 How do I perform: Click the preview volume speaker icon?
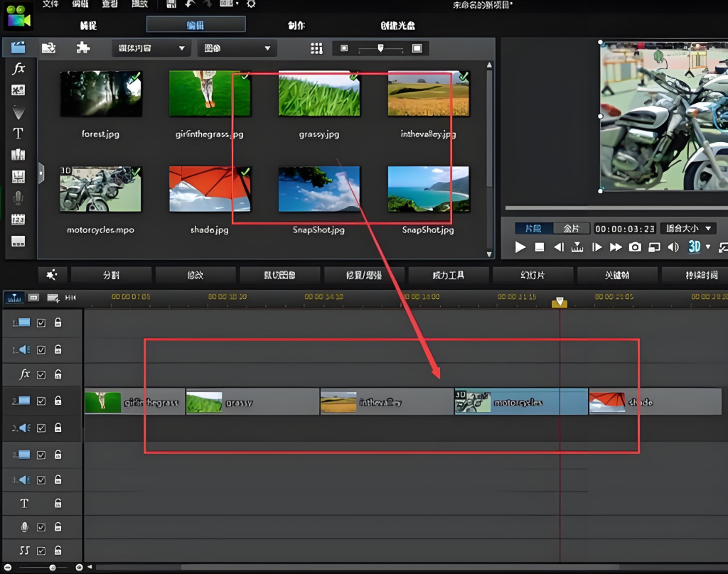coord(673,247)
